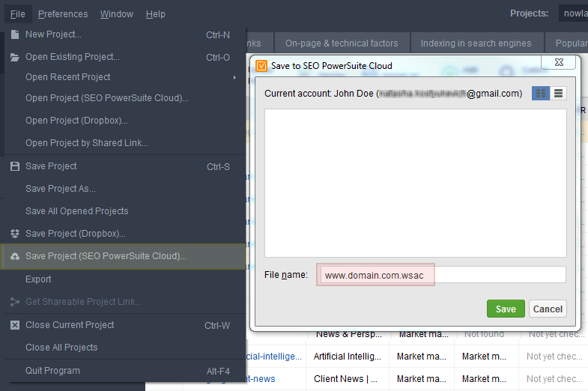This screenshot has height=391, width=588.
Task: Click the cloud icon for SEO PowerSuite Cloud save
Action: click(15, 256)
